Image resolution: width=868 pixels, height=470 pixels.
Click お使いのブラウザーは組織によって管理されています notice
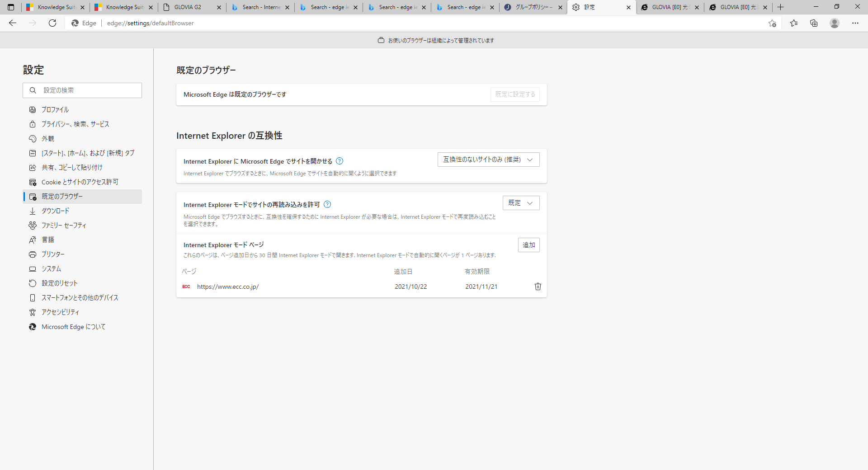tap(436, 40)
